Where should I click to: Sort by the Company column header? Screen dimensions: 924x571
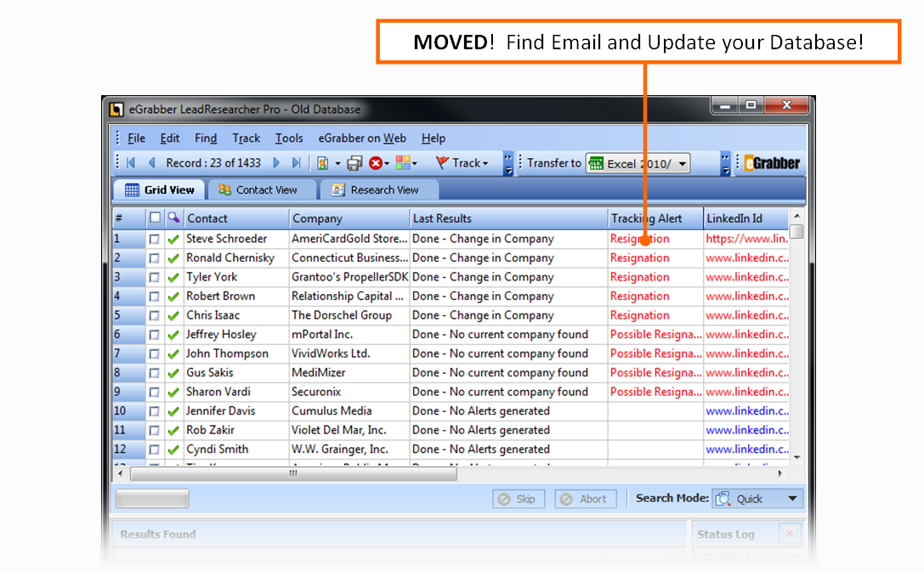point(349,218)
